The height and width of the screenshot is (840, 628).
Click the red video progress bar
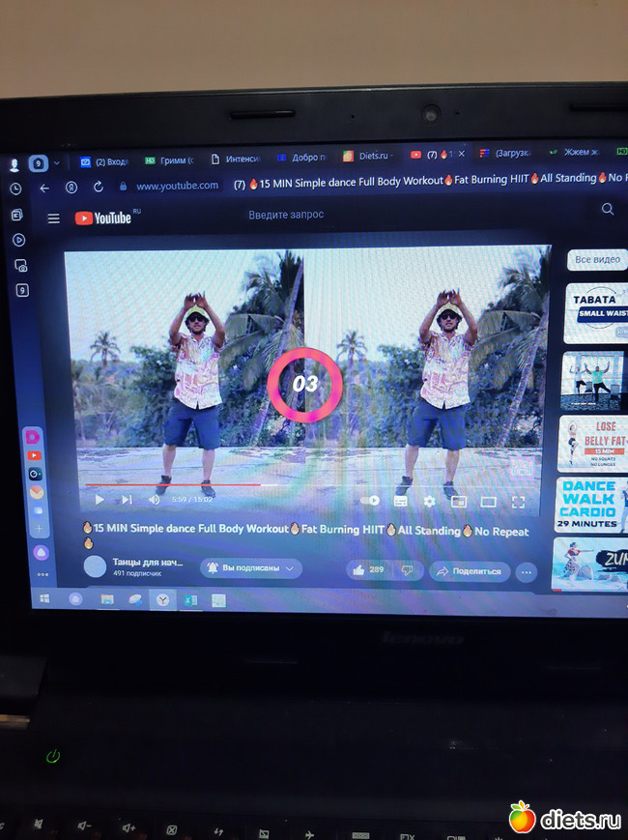click(x=174, y=484)
